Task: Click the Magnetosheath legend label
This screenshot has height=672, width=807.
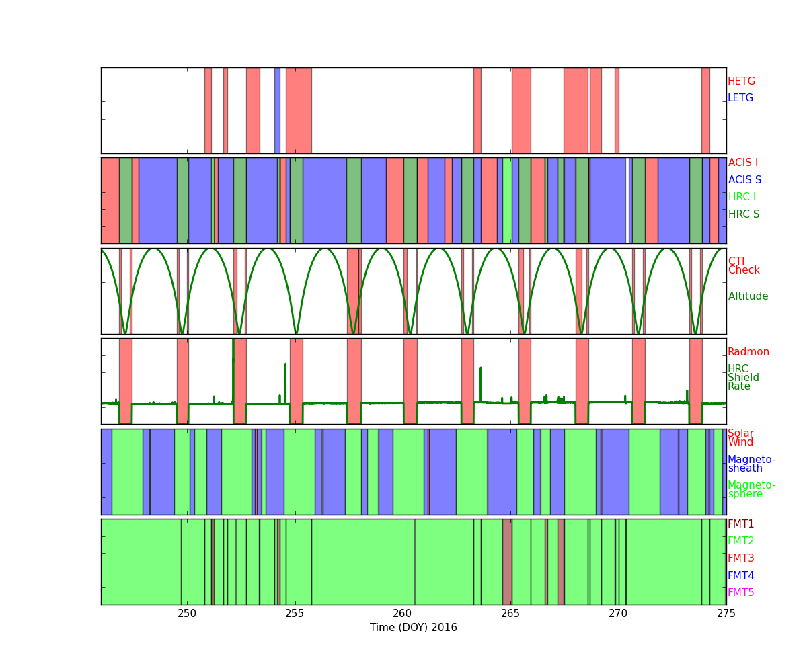Action: 751,464
